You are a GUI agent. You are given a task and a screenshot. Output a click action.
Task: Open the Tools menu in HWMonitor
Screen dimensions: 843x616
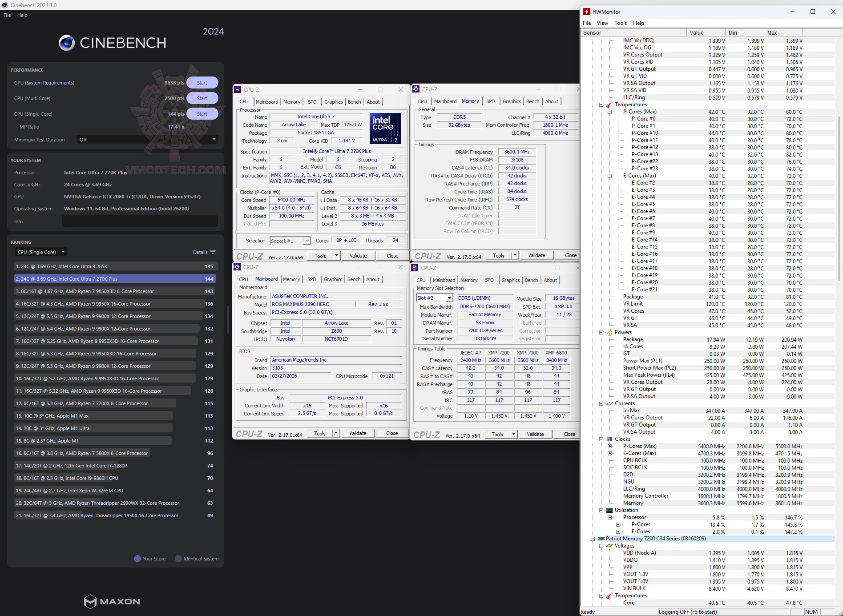[621, 23]
